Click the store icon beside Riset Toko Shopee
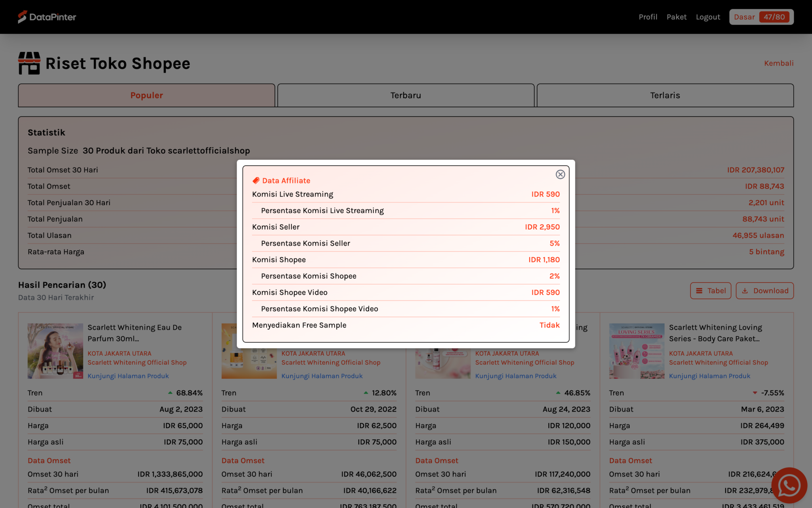This screenshot has height=508, width=812. click(29, 63)
